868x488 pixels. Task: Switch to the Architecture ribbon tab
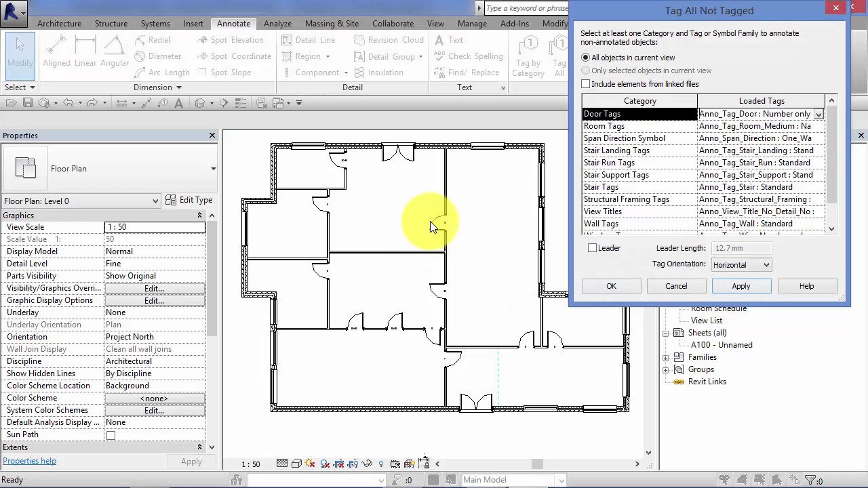pyautogui.click(x=59, y=24)
